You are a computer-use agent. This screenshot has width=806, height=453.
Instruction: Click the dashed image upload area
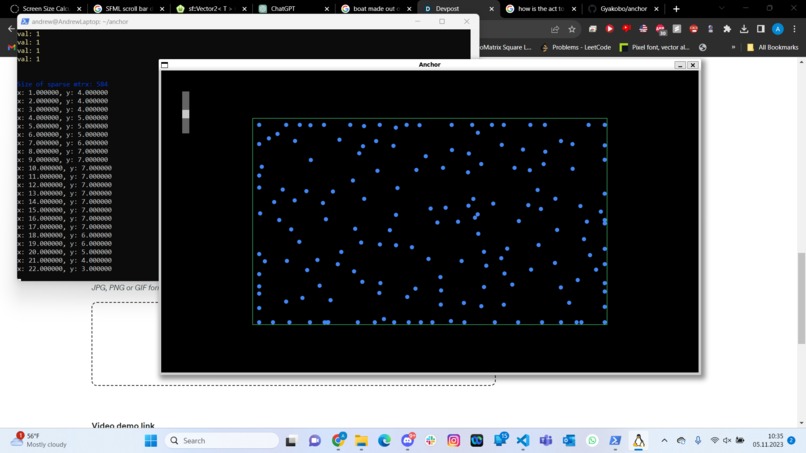(293, 343)
